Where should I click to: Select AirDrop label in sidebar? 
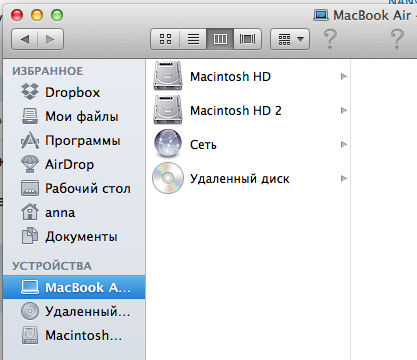point(69,165)
